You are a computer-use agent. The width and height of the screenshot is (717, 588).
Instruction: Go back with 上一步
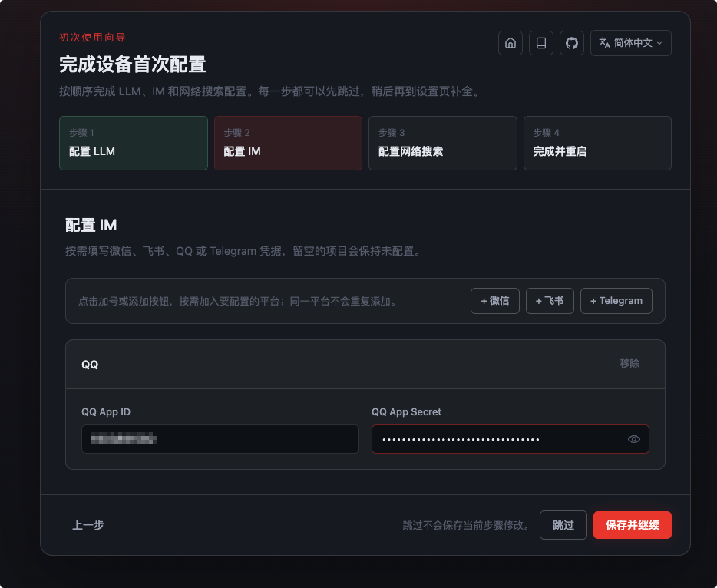[88, 525]
